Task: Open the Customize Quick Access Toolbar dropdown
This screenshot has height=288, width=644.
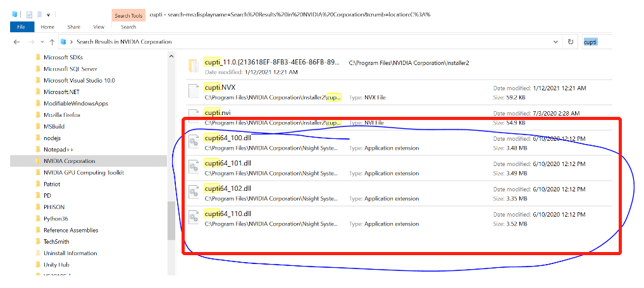Action: pyautogui.click(x=48, y=15)
